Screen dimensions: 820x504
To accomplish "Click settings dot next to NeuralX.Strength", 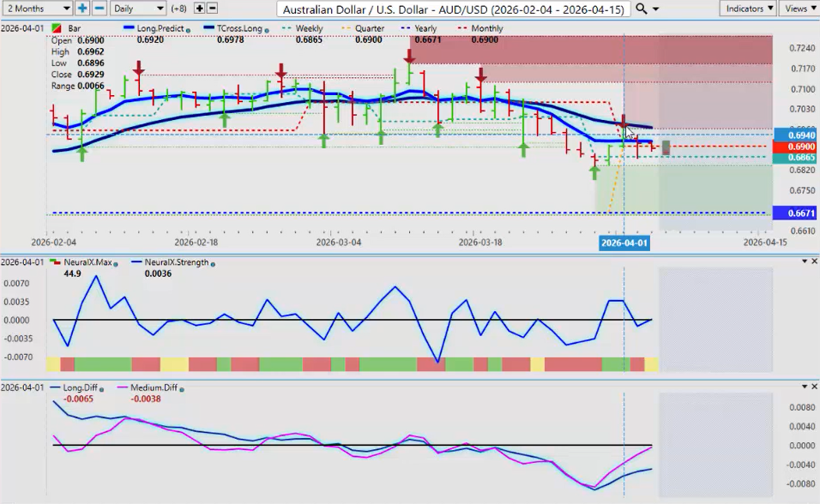I will point(213,263).
